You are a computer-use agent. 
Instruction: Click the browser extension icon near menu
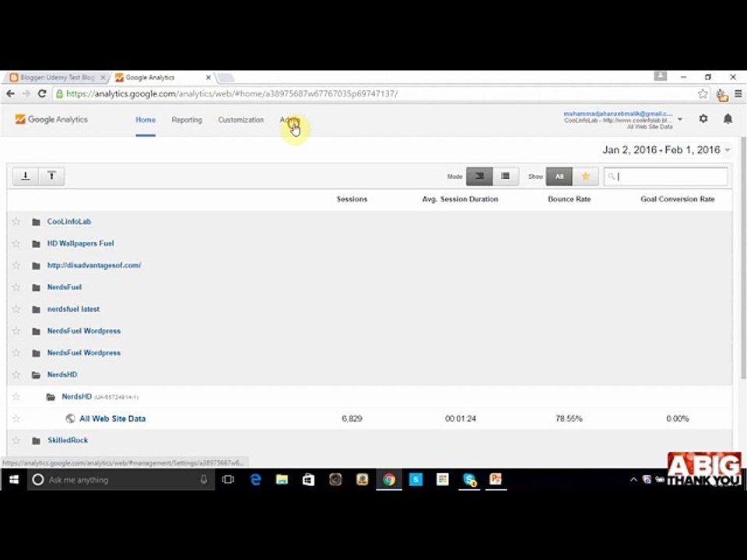pyautogui.click(x=722, y=95)
